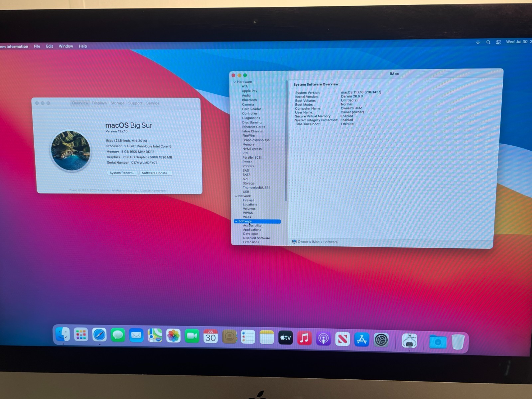Open the Calendar icon showing JUL 30
The width and height of the screenshot is (532, 399).
pyautogui.click(x=210, y=337)
